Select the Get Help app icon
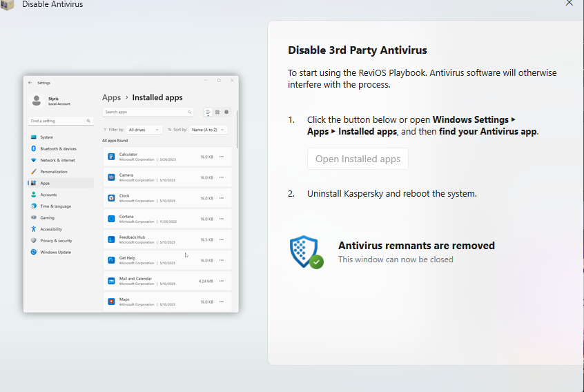Viewport: 584px width, 392px height. click(x=111, y=260)
